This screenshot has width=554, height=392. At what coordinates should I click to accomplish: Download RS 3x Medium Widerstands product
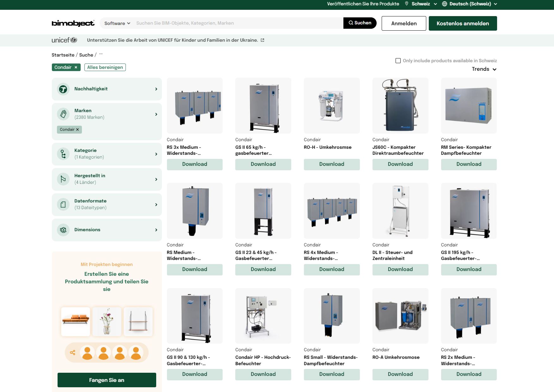pyautogui.click(x=195, y=164)
